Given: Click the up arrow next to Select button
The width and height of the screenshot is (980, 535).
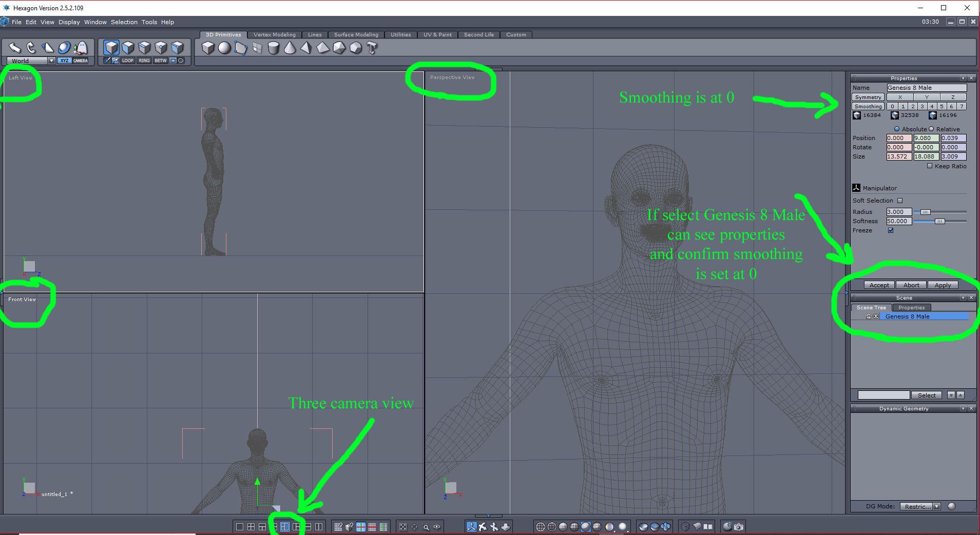Looking at the screenshot, I should tap(960, 395).
